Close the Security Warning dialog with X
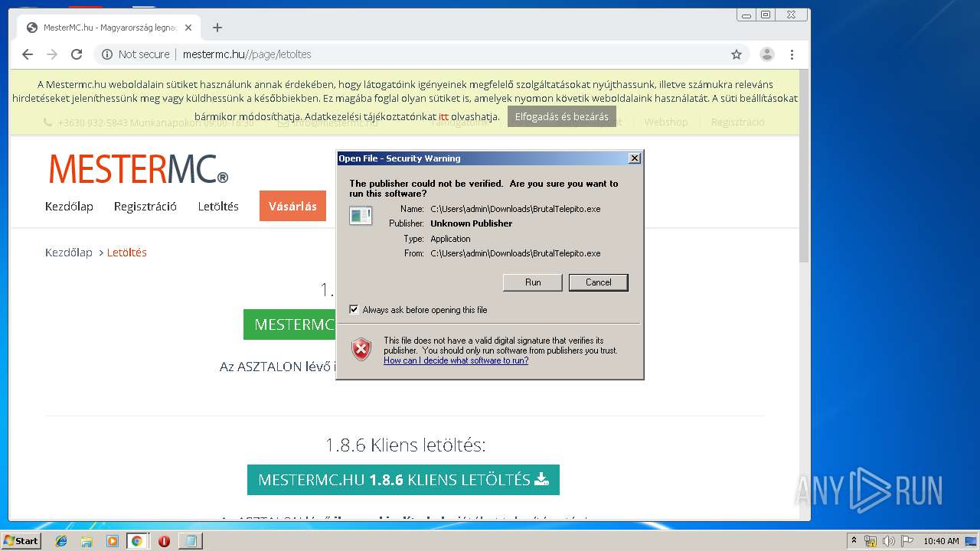This screenshot has height=551, width=980. tap(634, 158)
